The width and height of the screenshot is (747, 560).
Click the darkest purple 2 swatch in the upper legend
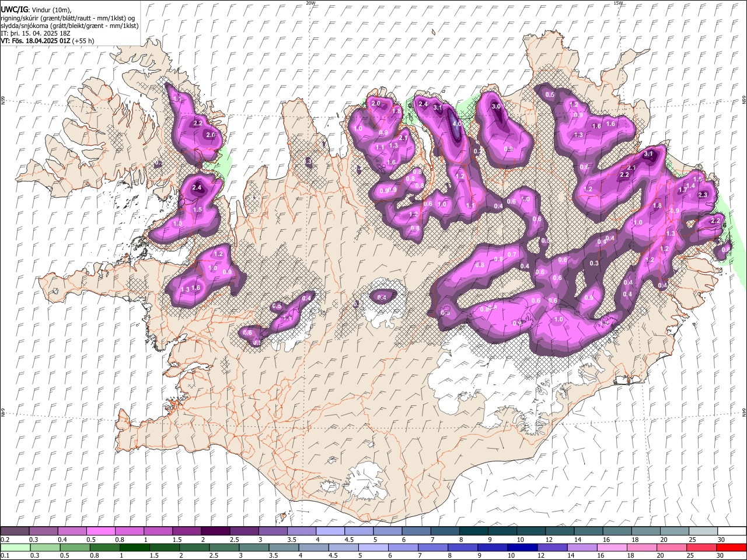(x=215, y=531)
